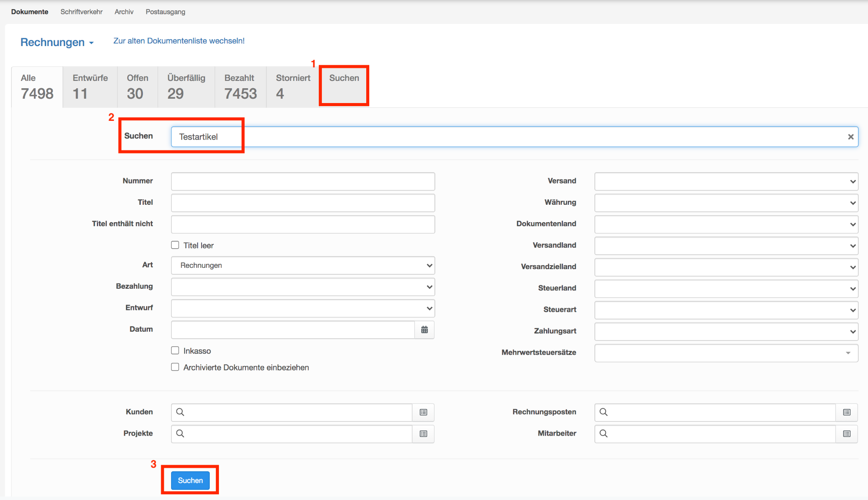Switch to the Alle tab
Screen dimensions: 868x500
(x=37, y=87)
